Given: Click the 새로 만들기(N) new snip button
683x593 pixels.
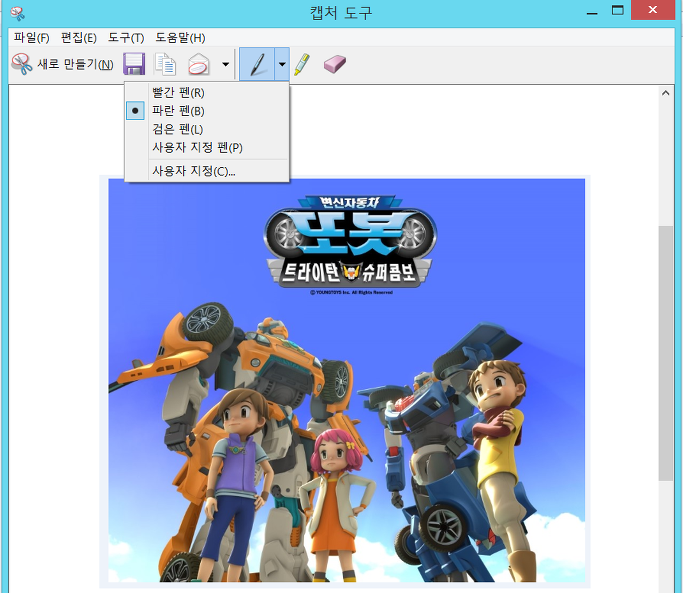Looking at the screenshot, I should tap(63, 64).
